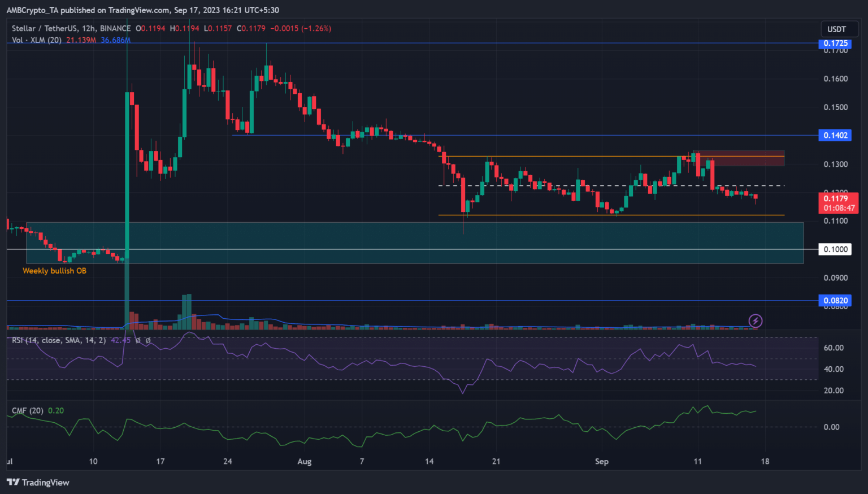Select the Weekly bullish OB text label
The height and width of the screenshot is (494, 868).
click(54, 271)
